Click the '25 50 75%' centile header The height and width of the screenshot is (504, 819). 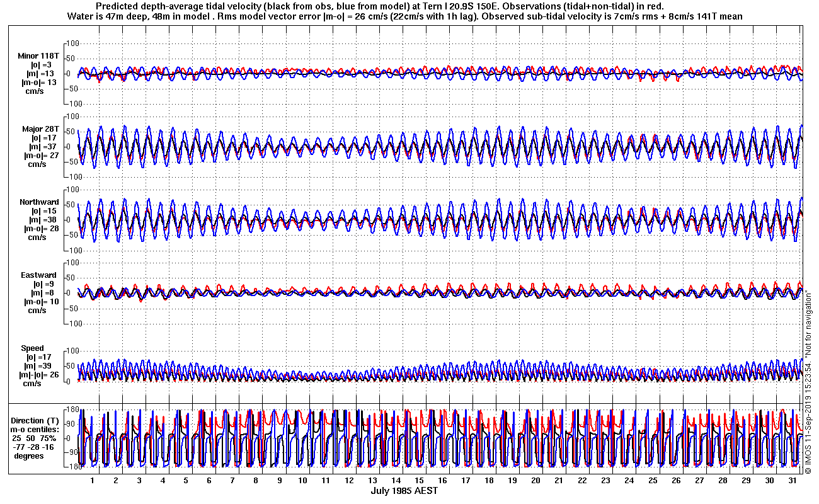(35, 438)
